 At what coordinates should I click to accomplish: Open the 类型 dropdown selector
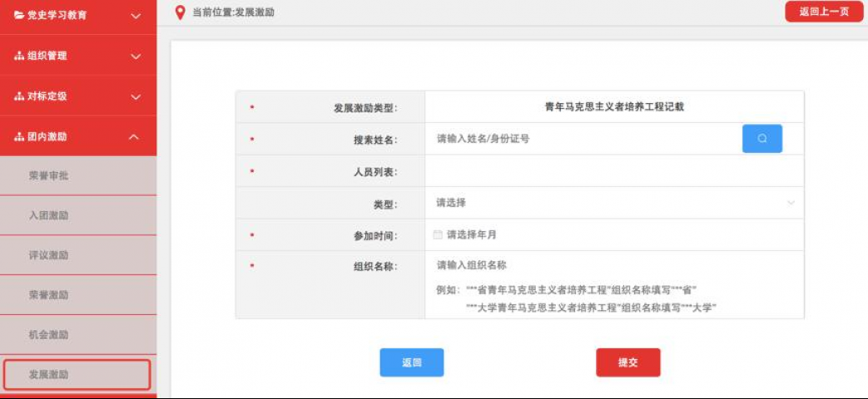click(614, 203)
